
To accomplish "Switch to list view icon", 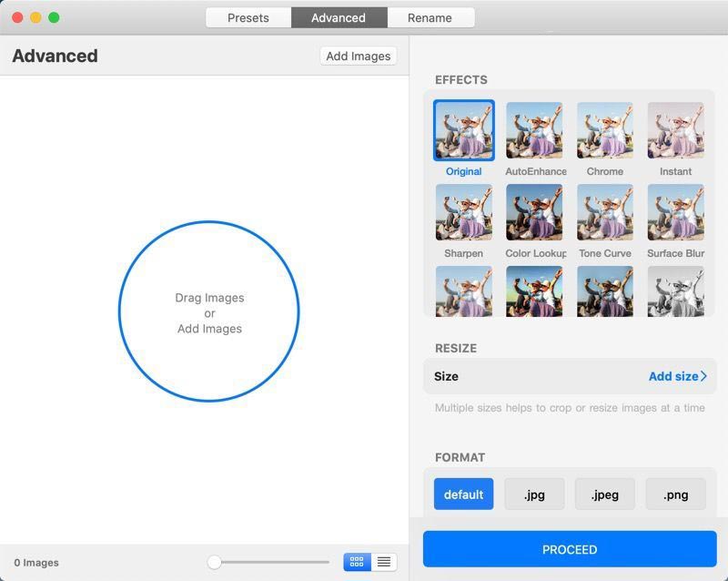I will pyautogui.click(x=383, y=562).
